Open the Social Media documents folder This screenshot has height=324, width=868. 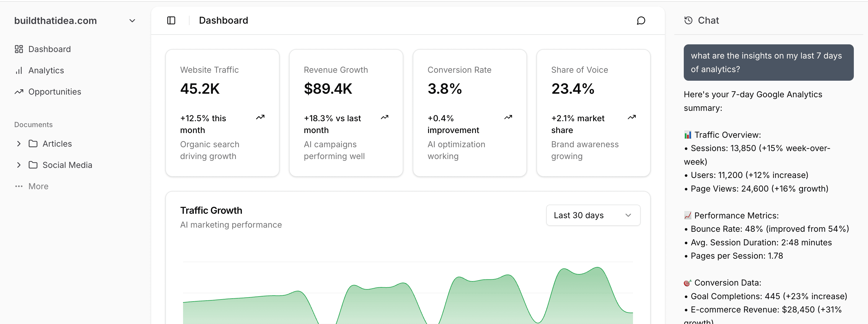pyautogui.click(x=67, y=165)
